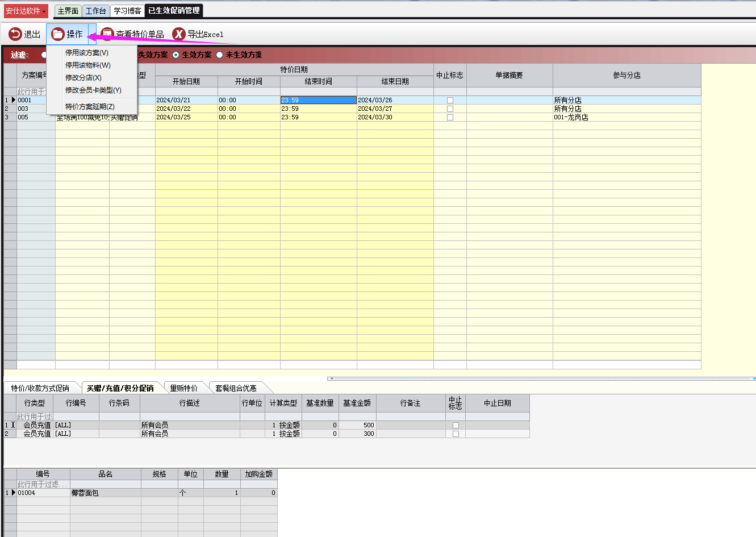This screenshot has height=537, width=756.
Task: Click item code 01004
Action: (x=43, y=493)
